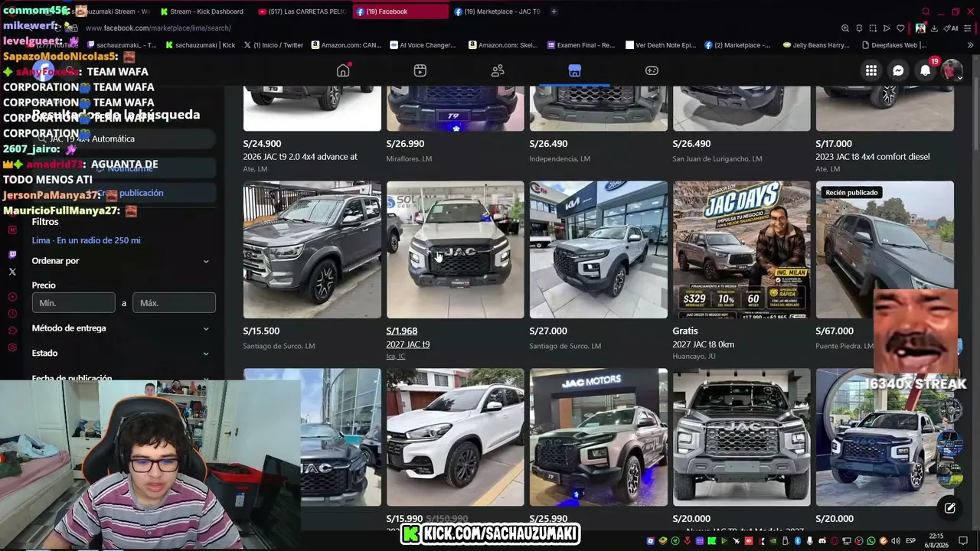Click the browser URL address field
The height and width of the screenshot is (551, 980).
(x=459, y=28)
